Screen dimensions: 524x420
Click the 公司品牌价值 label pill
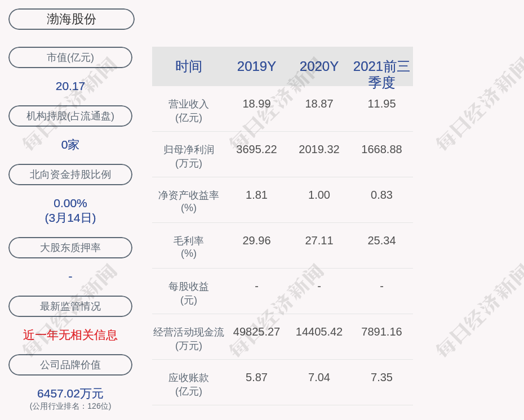click(x=70, y=365)
